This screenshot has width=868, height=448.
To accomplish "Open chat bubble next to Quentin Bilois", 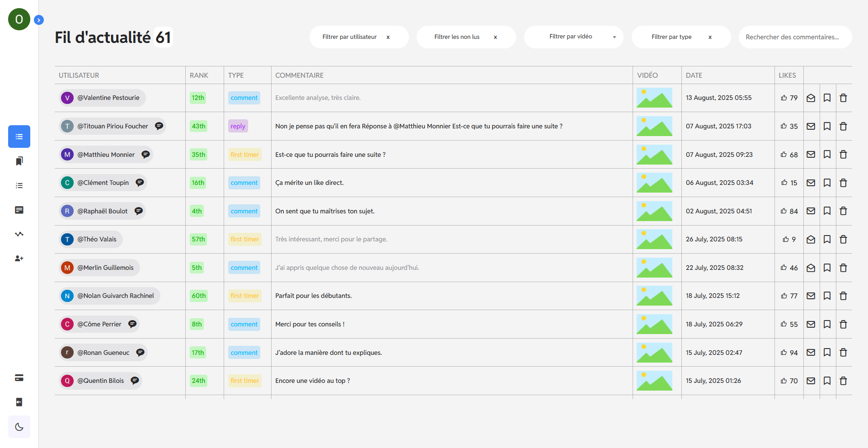I will 135,381.
